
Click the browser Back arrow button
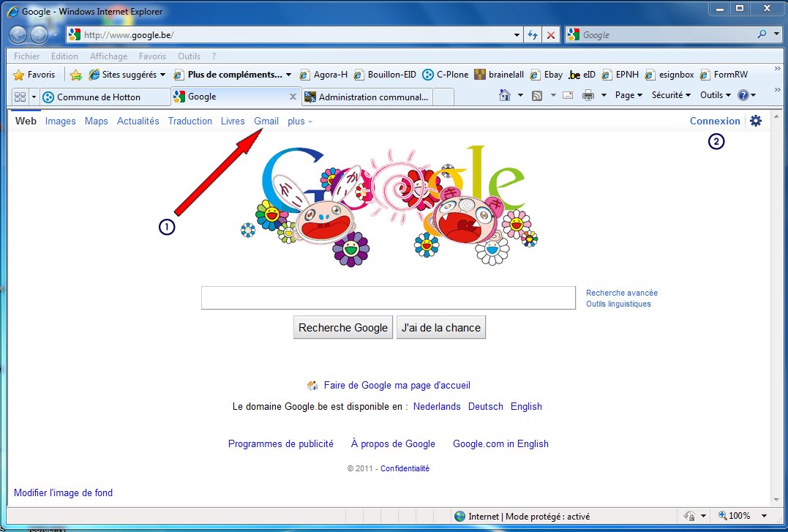pos(18,34)
